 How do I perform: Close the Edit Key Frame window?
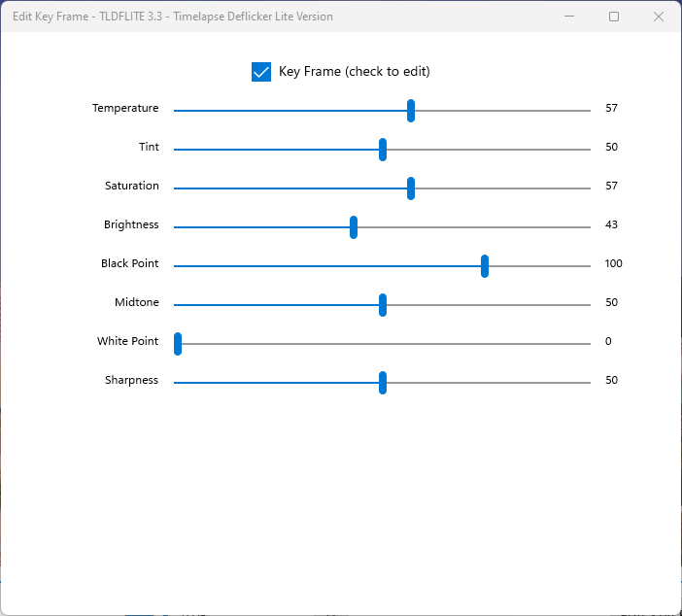point(659,17)
